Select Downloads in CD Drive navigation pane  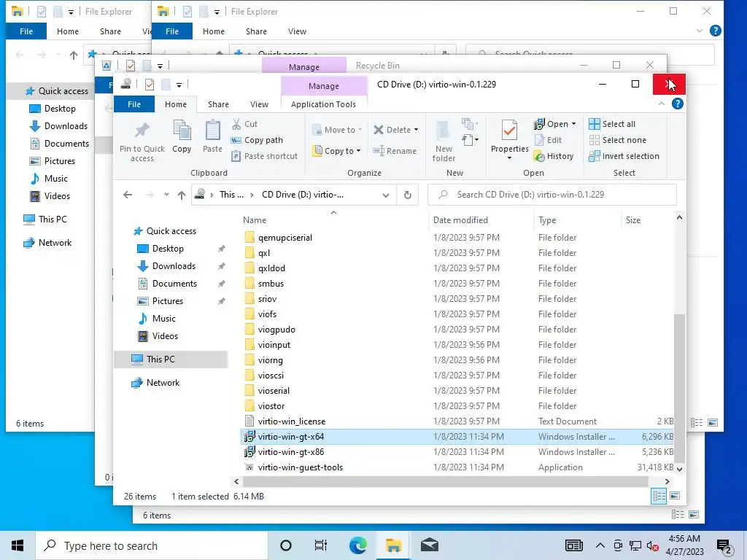click(174, 266)
